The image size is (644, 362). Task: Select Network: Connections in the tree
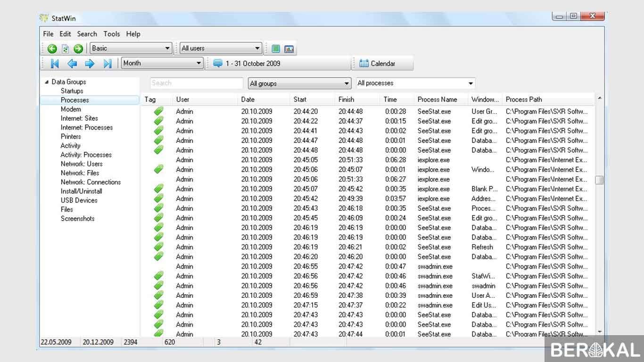[x=91, y=182]
